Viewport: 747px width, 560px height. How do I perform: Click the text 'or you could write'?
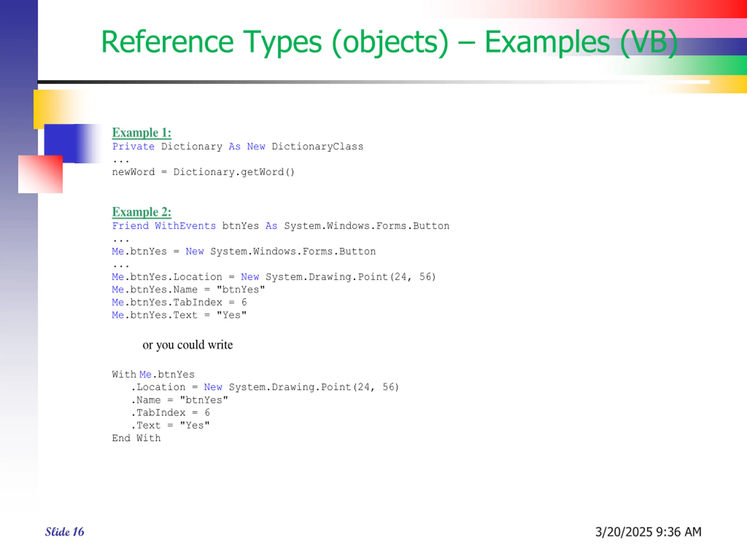click(187, 345)
